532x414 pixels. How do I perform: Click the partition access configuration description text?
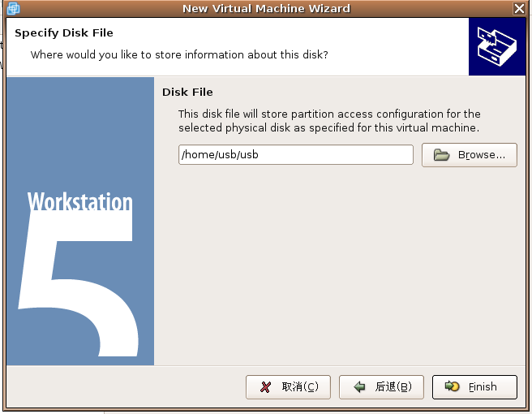click(x=329, y=121)
